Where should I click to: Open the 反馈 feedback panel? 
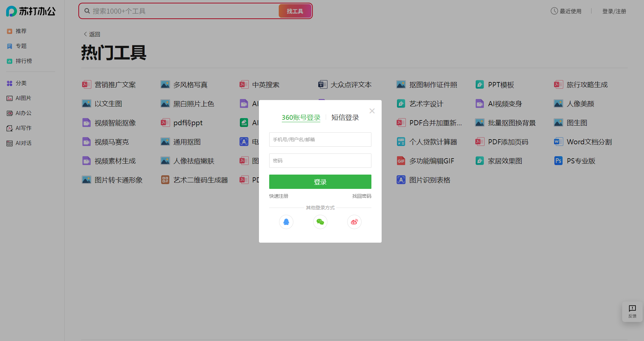click(x=632, y=311)
